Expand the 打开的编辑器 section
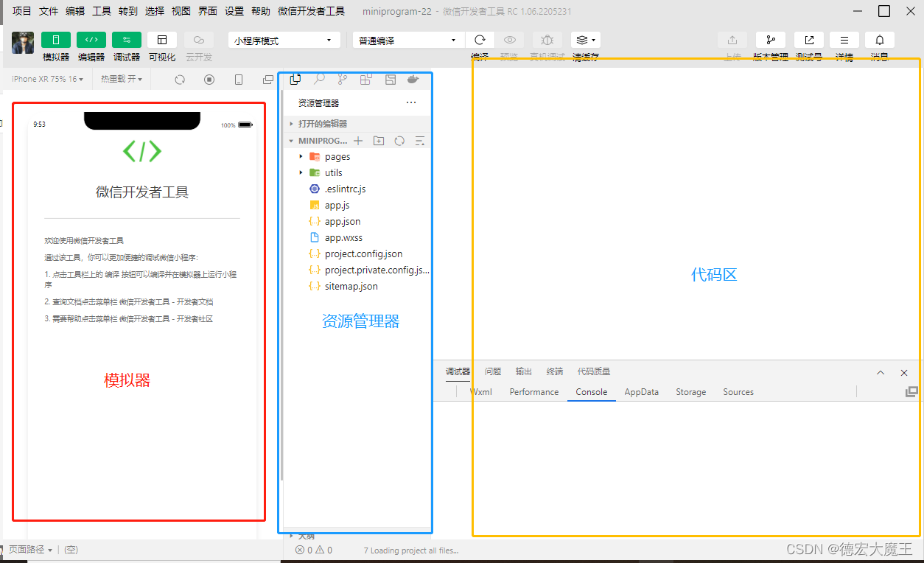Image resolution: width=924 pixels, height=563 pixels. (x=357, y=124)
